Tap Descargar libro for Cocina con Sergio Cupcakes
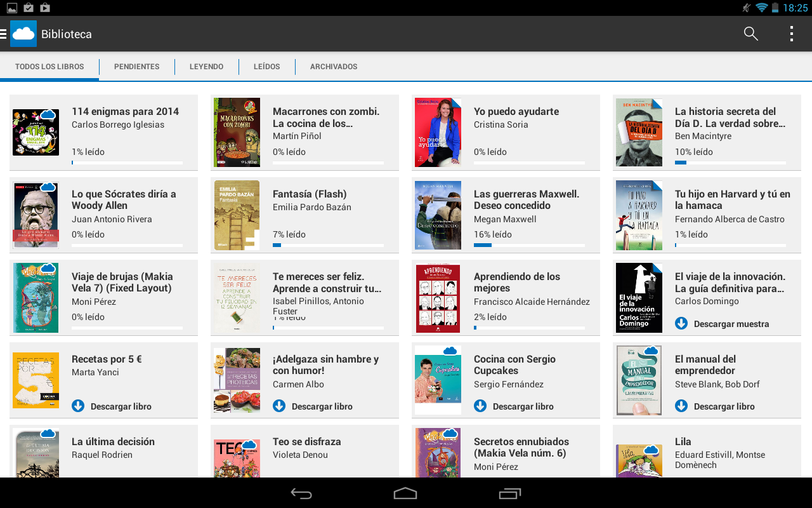 coord(523,406)
